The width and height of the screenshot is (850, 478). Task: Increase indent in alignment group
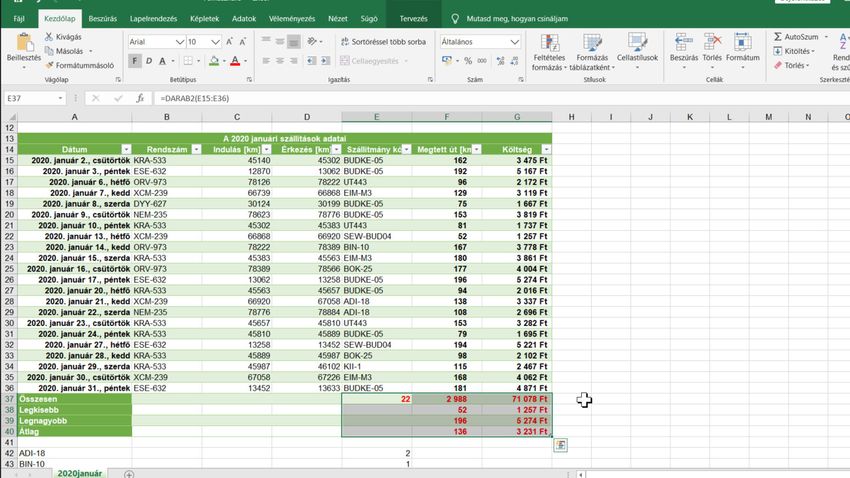coord(325,61)
